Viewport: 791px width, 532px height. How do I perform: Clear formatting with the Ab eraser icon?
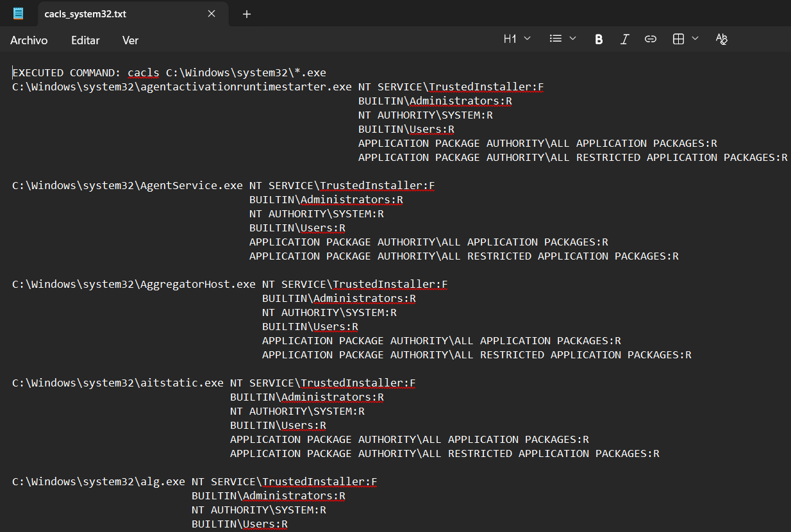click(721, 39)
